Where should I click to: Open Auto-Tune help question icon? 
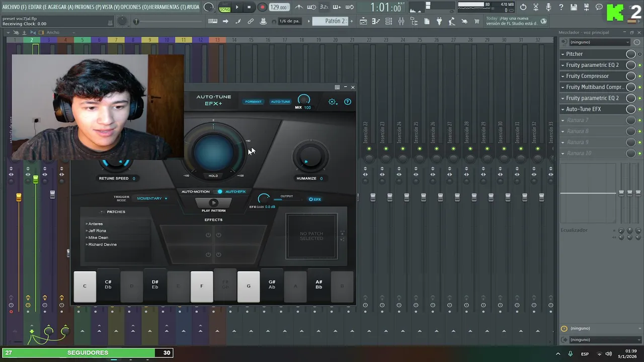(348, 102)
